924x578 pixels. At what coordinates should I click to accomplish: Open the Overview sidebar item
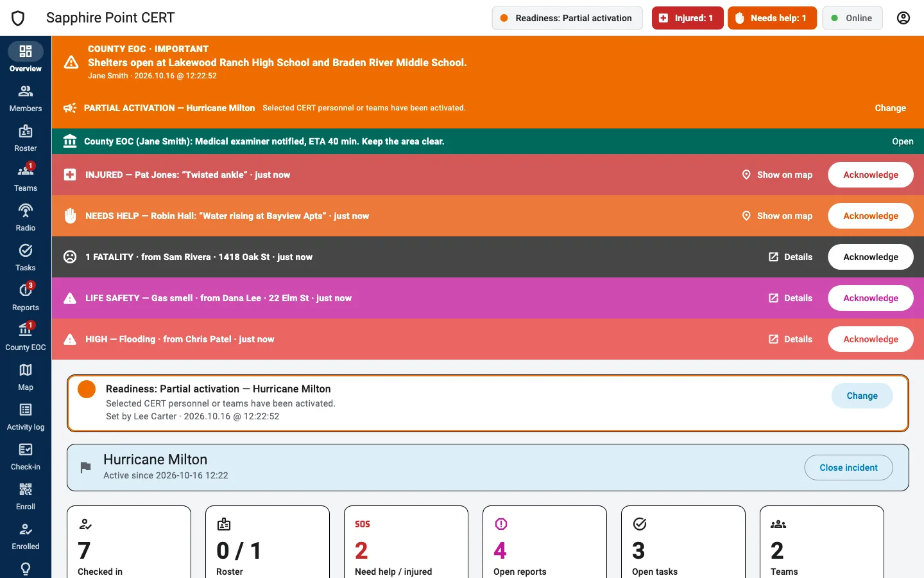pos(26,57)
